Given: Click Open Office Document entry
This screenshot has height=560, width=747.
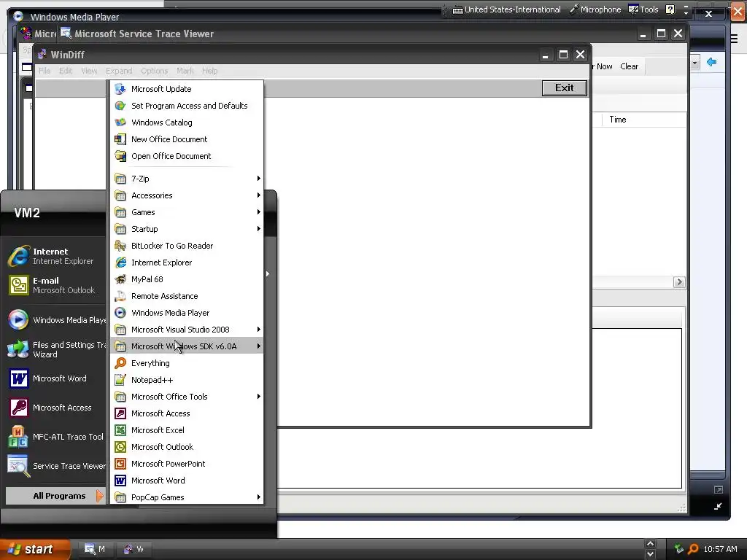Looking at the screenshot, I should coord(187,156).
